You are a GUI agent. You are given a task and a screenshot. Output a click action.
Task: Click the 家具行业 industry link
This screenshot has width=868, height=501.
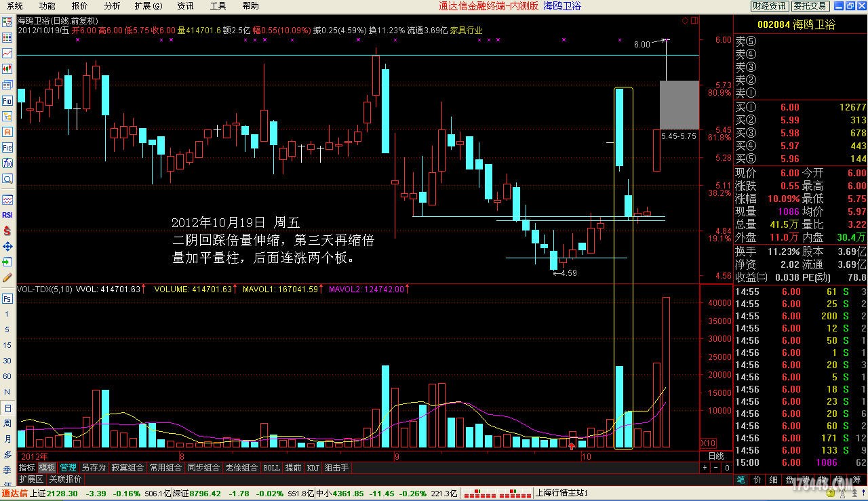point(467,30)
